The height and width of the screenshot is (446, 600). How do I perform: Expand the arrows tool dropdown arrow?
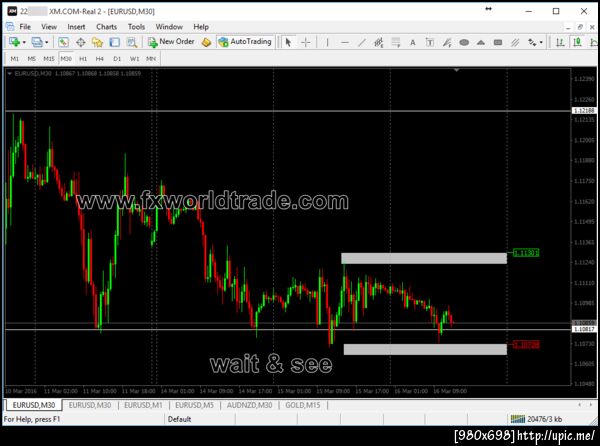pyautogui.click(x=541, y=42)
